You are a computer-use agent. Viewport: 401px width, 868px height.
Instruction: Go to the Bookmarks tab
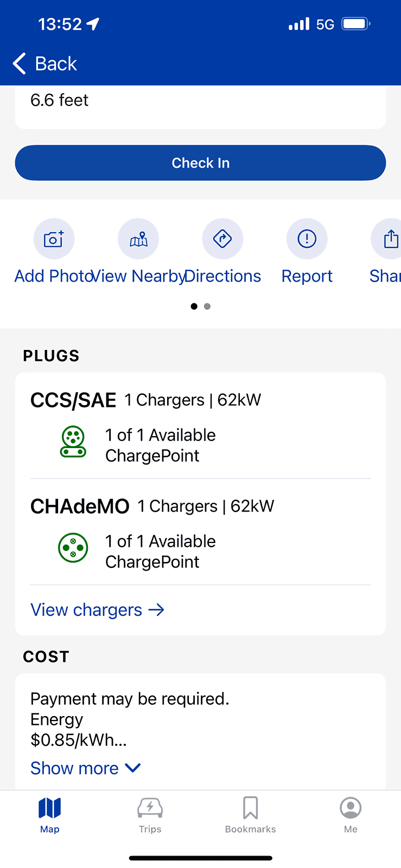tap(250, 814)
